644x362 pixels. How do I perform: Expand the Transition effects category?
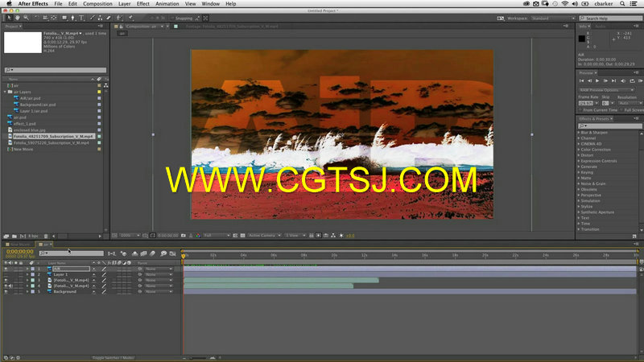point(579,229)
